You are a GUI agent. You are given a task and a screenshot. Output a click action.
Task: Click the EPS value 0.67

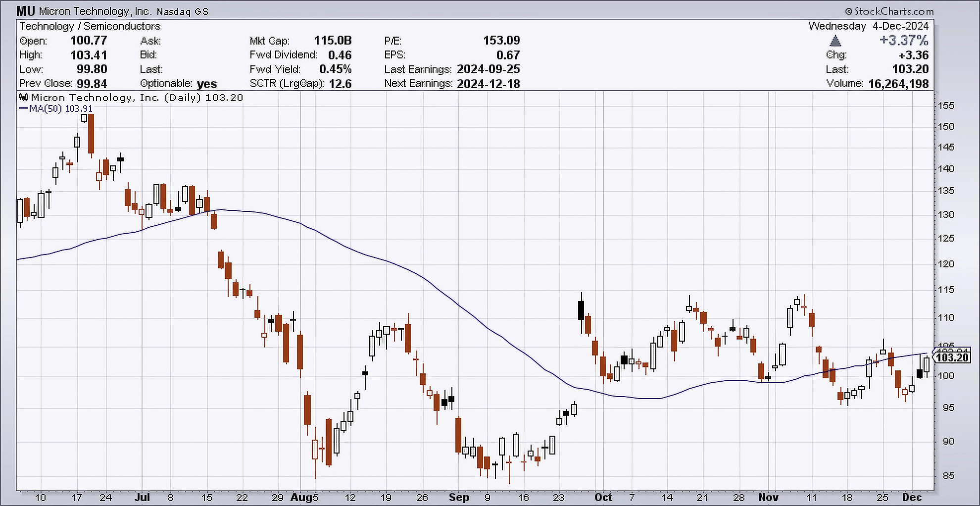click(508, 55)
